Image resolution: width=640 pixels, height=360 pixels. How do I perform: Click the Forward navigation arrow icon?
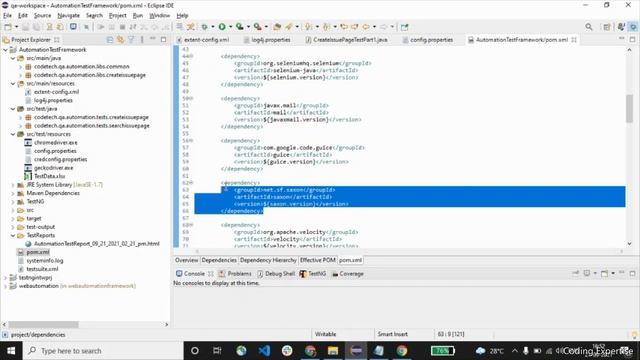[x=384, y=27]
